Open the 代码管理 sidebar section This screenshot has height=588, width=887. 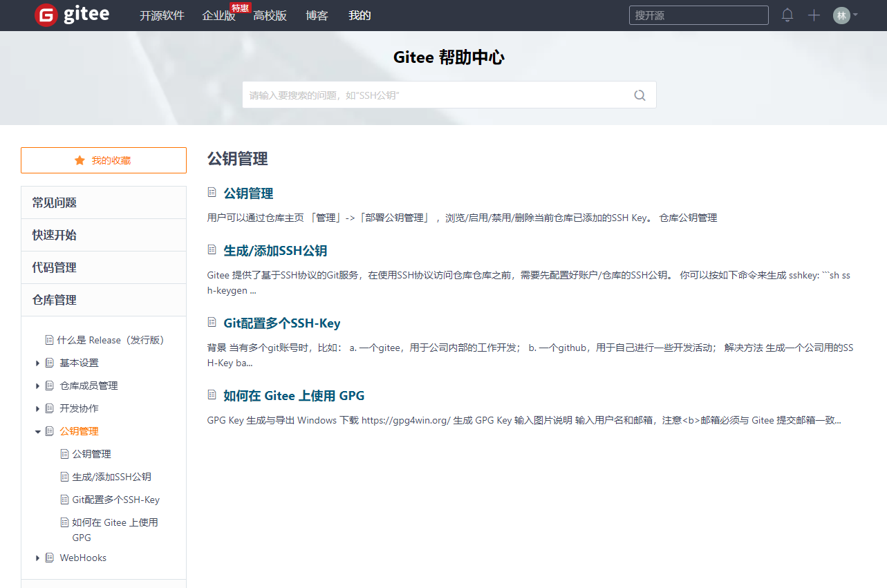click(104, 267)
